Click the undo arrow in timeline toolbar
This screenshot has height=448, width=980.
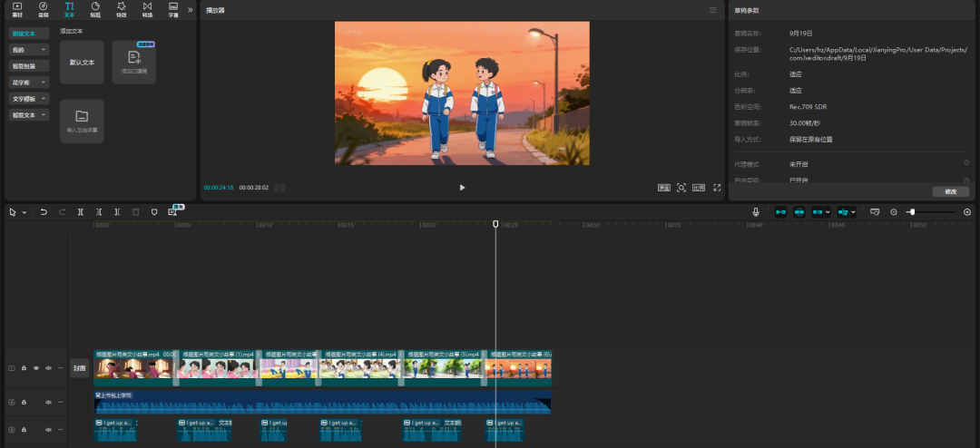(44, 212)
